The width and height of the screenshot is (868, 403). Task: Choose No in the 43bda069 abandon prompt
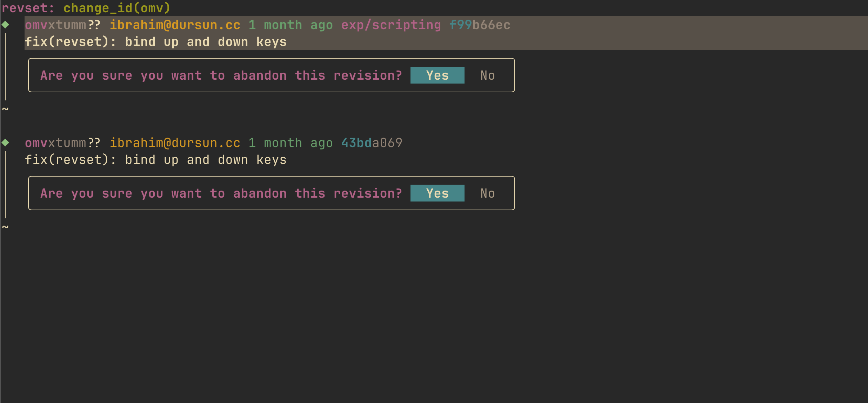487,193
